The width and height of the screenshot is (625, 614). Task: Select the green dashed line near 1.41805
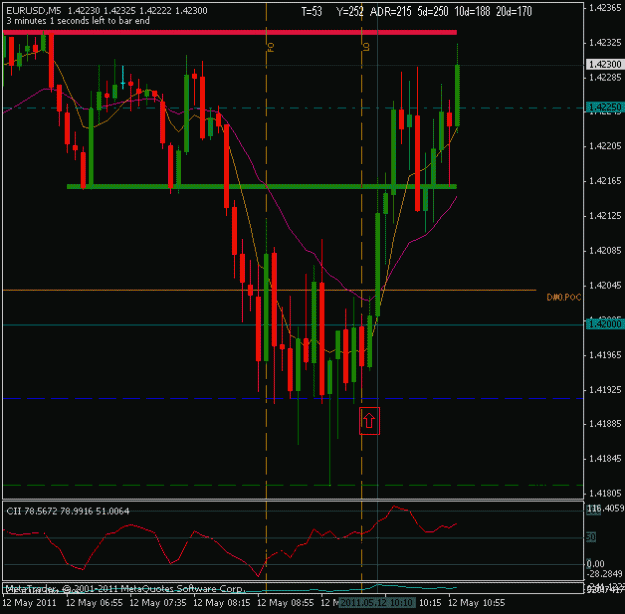(x=293, y=485)
